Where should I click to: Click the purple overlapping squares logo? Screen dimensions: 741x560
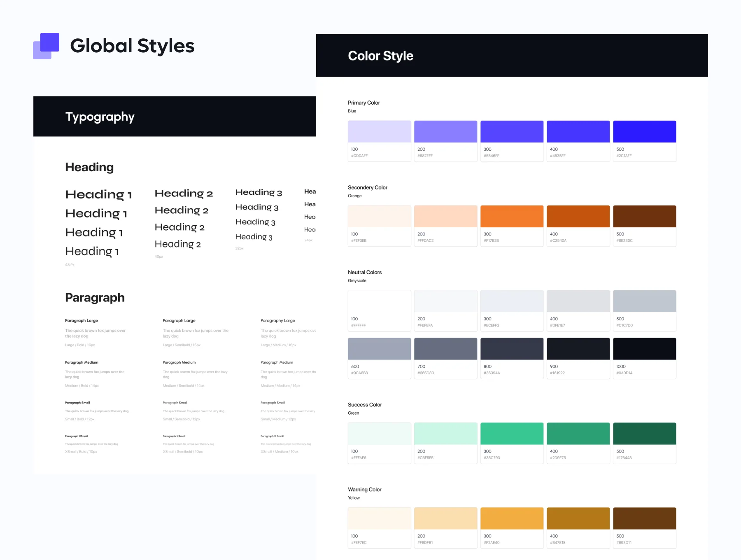point(46,46)
